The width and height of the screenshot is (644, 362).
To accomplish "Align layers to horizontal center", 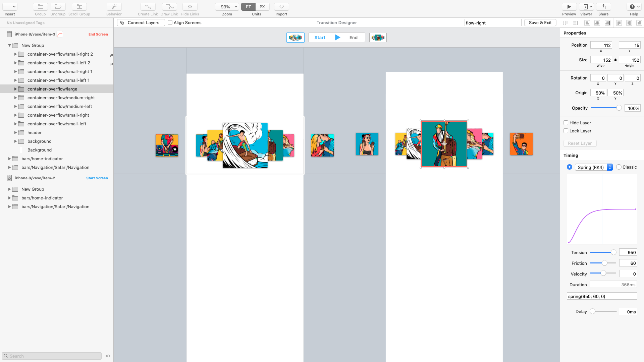I will click(597, 23).
